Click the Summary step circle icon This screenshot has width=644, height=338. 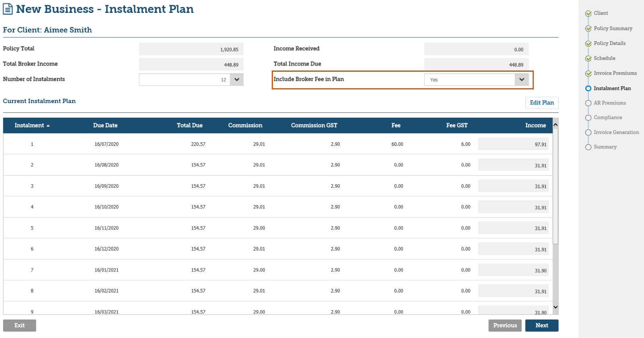(588, 147)
